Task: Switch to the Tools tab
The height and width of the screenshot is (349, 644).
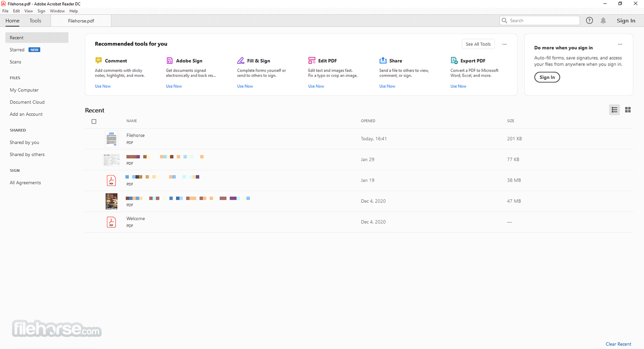Action: (35, 21)
